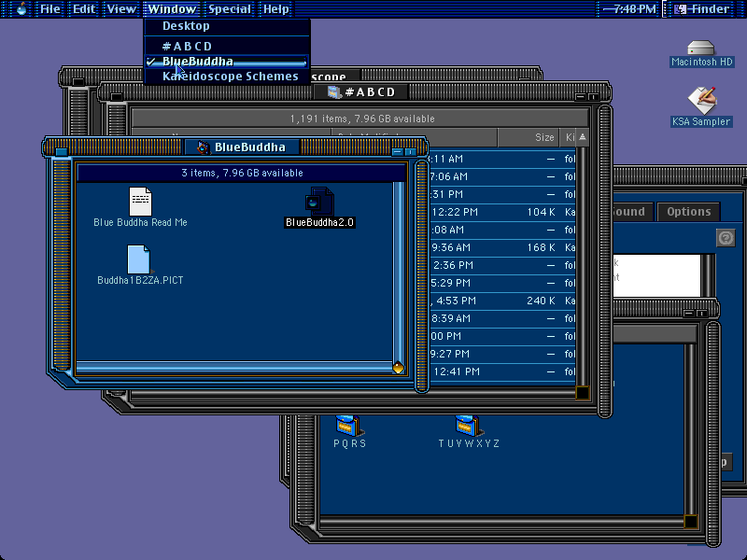Click the close box of # A B C D window
Screen dimensions: 747x560
(x=116, y=97)
